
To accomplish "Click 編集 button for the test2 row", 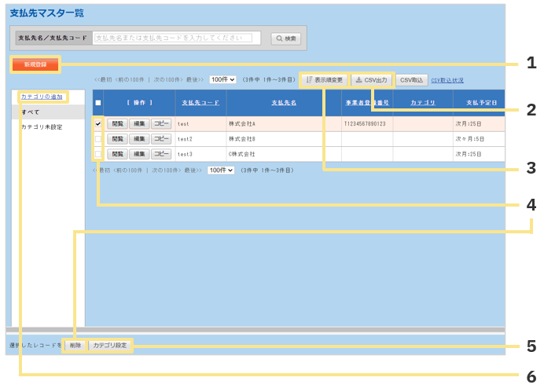I will coord(139,139).
